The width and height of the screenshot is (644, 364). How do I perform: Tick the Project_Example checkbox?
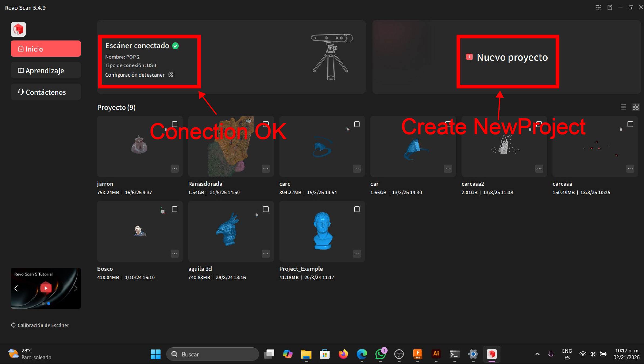tap(357, 209)
